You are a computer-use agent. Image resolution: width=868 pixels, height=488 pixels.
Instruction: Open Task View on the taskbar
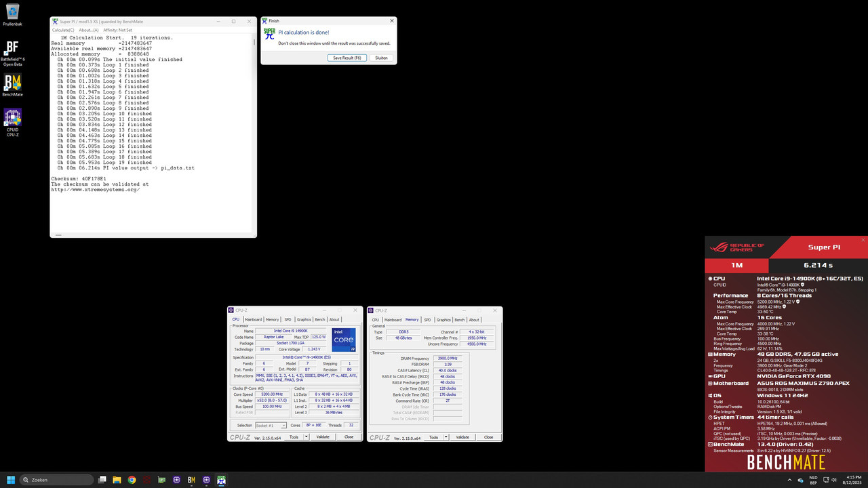point(102,480)
